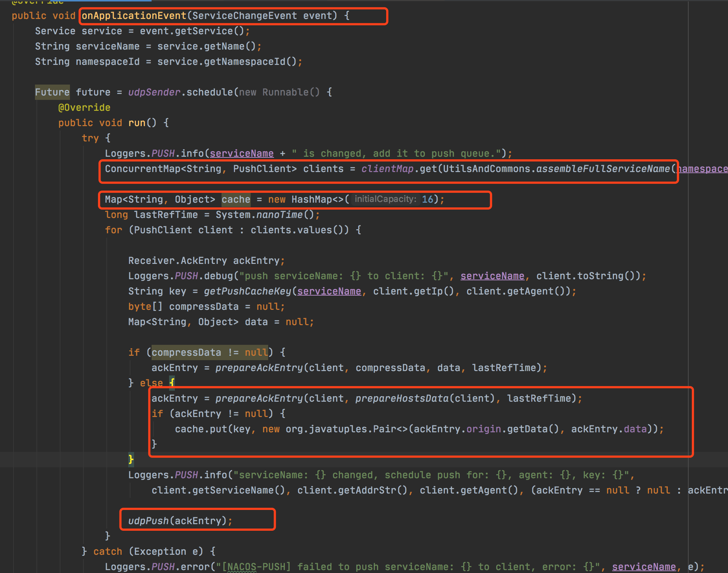The image size is (728, 573).
Task: Click the onApplicationEvent method name
Action: [134, 16]
